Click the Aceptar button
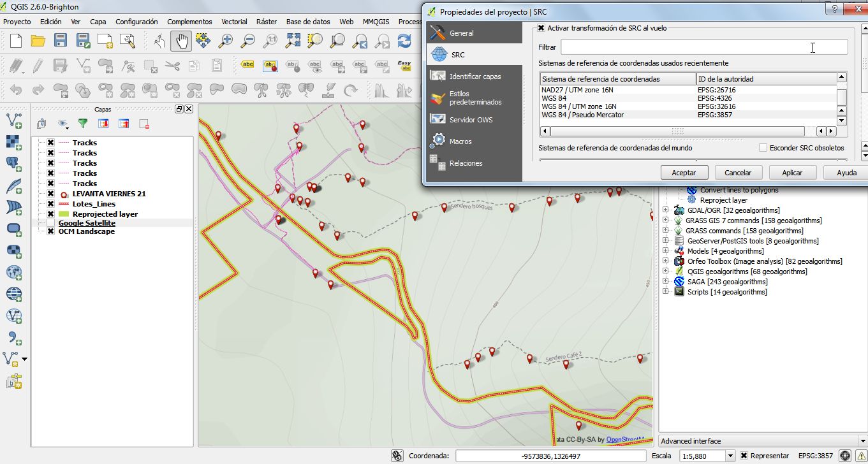The image size is (868, 464). (684, 173)
